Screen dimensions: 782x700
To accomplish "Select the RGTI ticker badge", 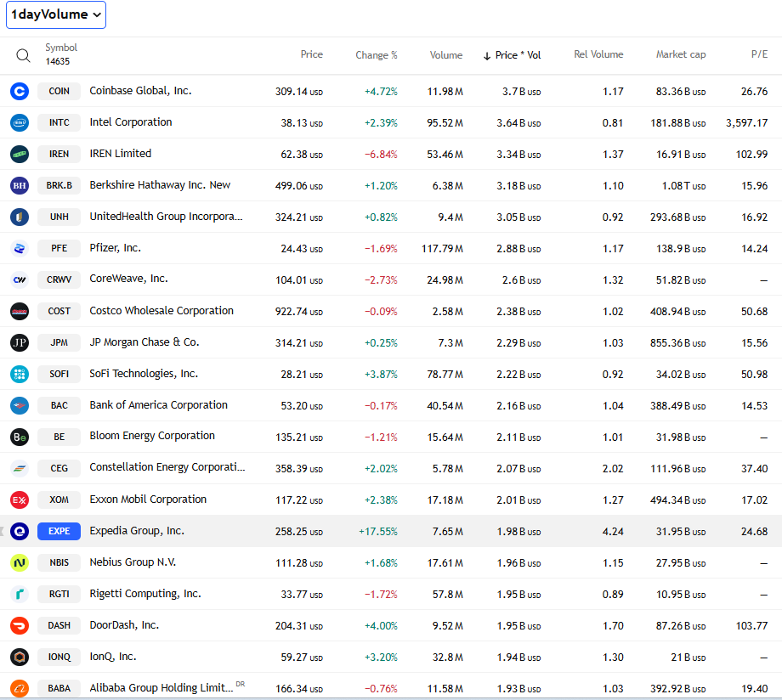I will (x=59, y=595).
